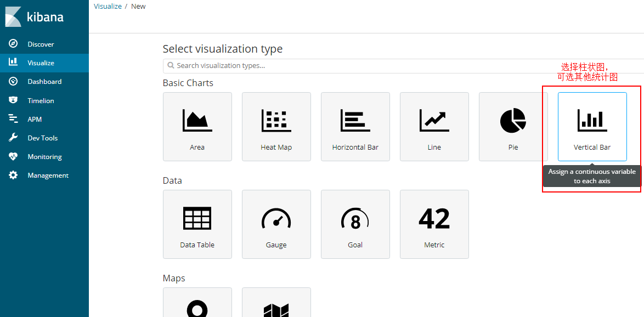Image resolution: width=644 pixels, height=317 pixels.
Task: Click the Area label text
Action: click(x=197, y=147)
